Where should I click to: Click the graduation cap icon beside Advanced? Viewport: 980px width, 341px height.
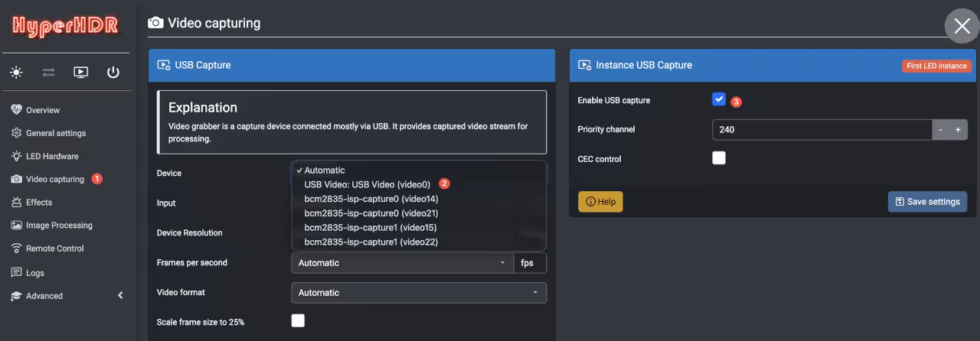(x=17, y=296)
